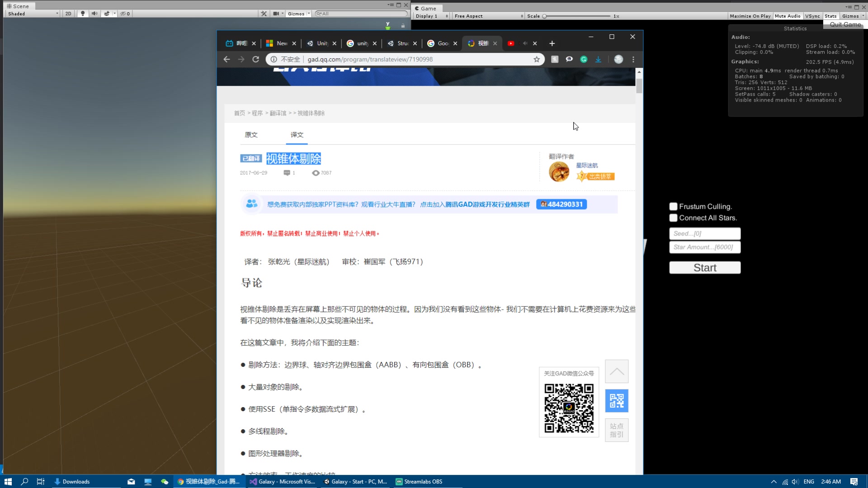
Task: Click the Seed input field
Action: click(x=704, y=234)
